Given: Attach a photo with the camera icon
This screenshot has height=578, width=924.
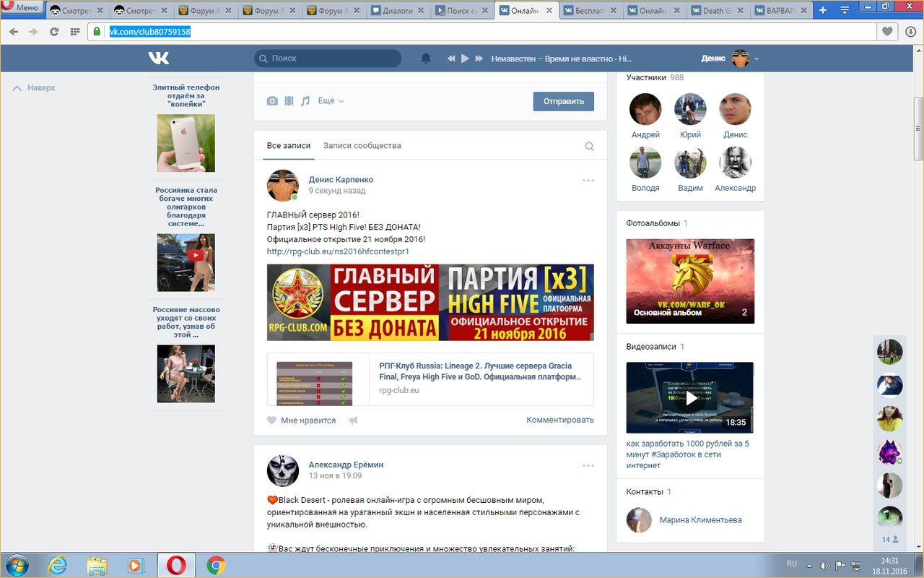Looking at the screenshot, I should click(272, 101).
